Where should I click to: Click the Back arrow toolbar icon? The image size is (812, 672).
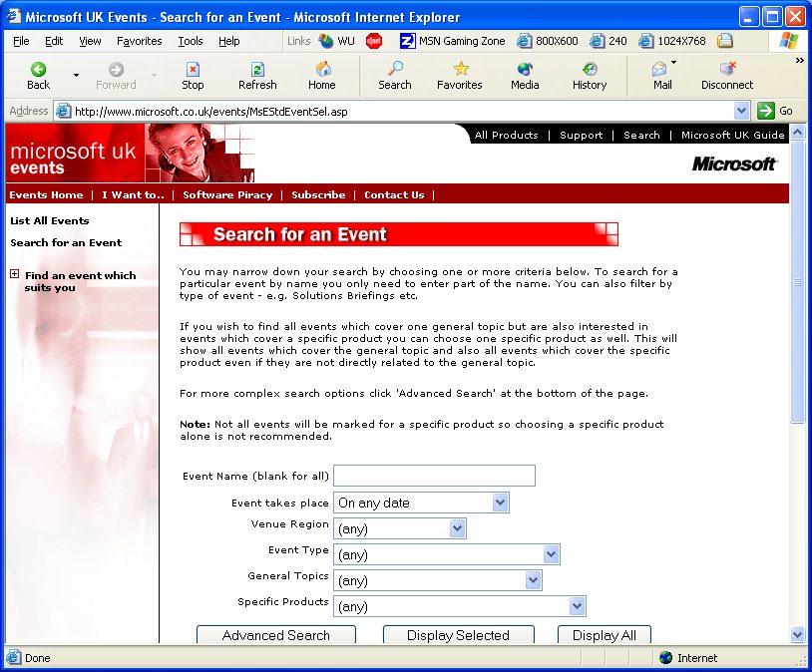38,70
